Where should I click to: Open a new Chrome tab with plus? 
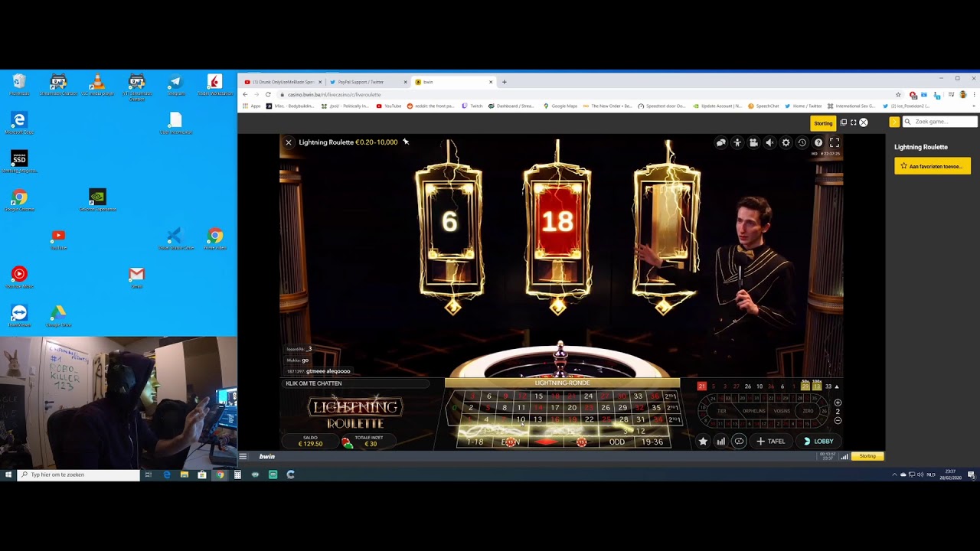coord(504,82)
